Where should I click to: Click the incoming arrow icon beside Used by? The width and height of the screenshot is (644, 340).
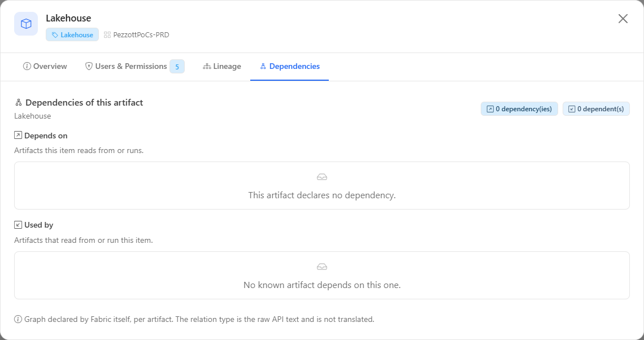coord(18,225)
